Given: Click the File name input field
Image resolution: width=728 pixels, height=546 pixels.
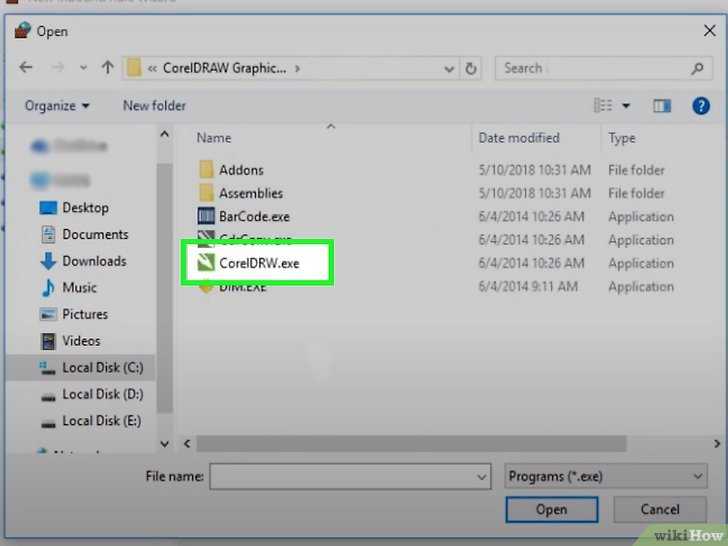Looking at the screenshot, I should pos(350,476).
